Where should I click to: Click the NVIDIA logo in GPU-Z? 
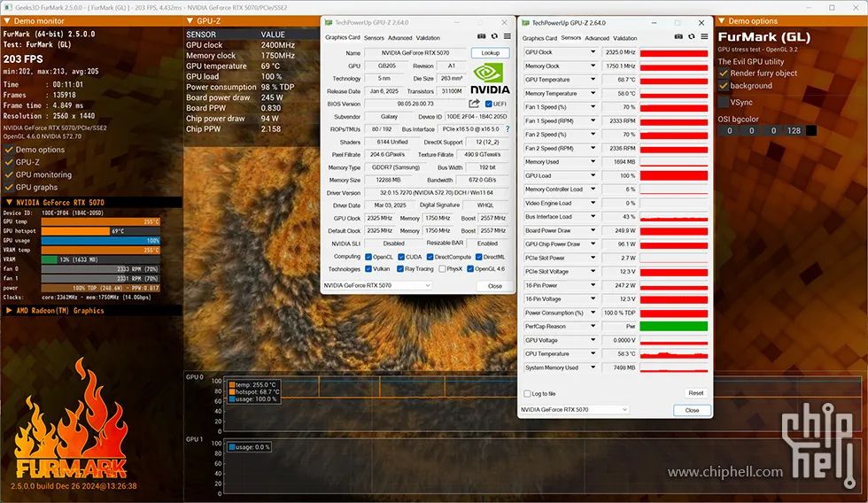(x=490, y=78)
